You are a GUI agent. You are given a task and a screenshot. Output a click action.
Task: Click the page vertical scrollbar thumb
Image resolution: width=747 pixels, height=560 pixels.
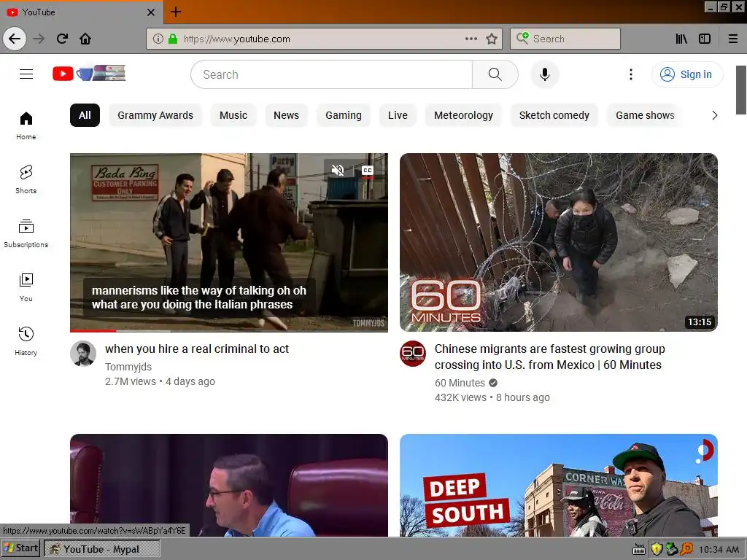[741, 90]
